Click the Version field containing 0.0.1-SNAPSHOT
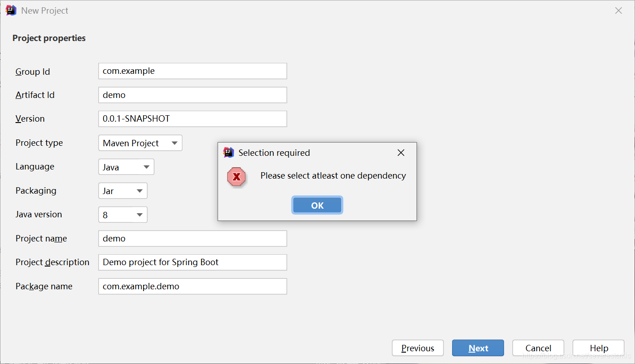Viewport: 635px width, 364px height. click(x=193, y=119)
